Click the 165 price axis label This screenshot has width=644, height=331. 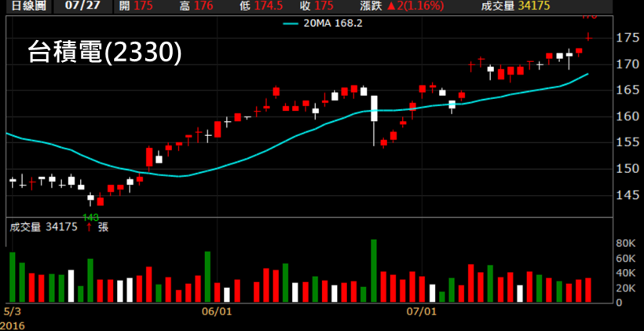(628, 90)
